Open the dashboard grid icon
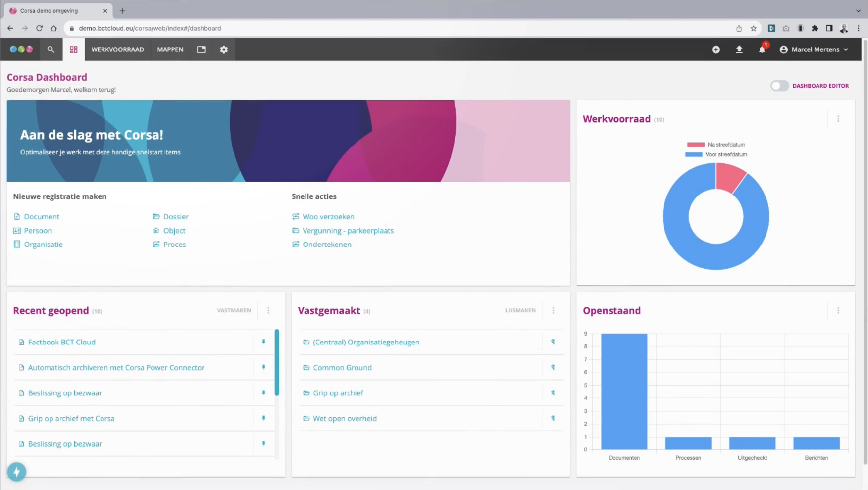Image resolution: width=868 pixels, height=490 pixels. 74,49
